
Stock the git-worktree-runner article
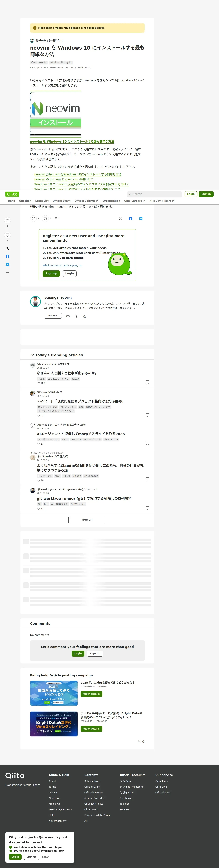[x=147, y=508]
